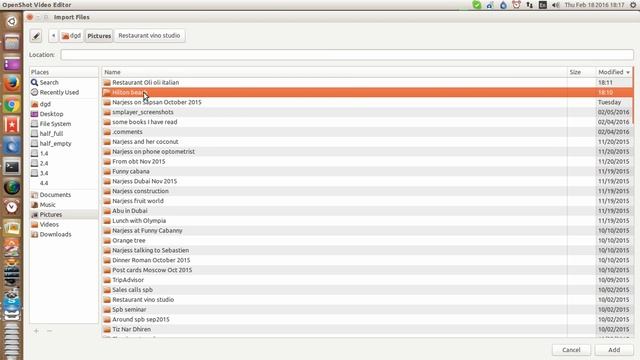Select Narjess at Funny Cabanny folder

click(367, 230)
